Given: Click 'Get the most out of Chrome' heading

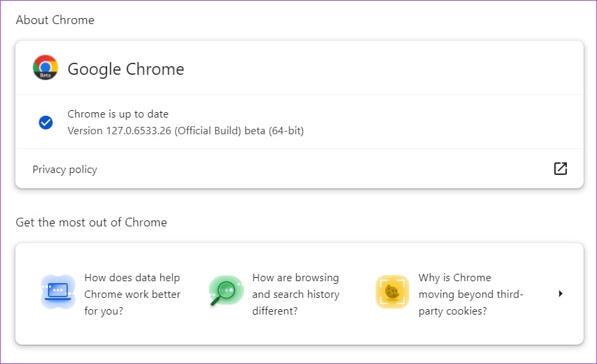Looking at the screenshot, I should click(92, 222).
